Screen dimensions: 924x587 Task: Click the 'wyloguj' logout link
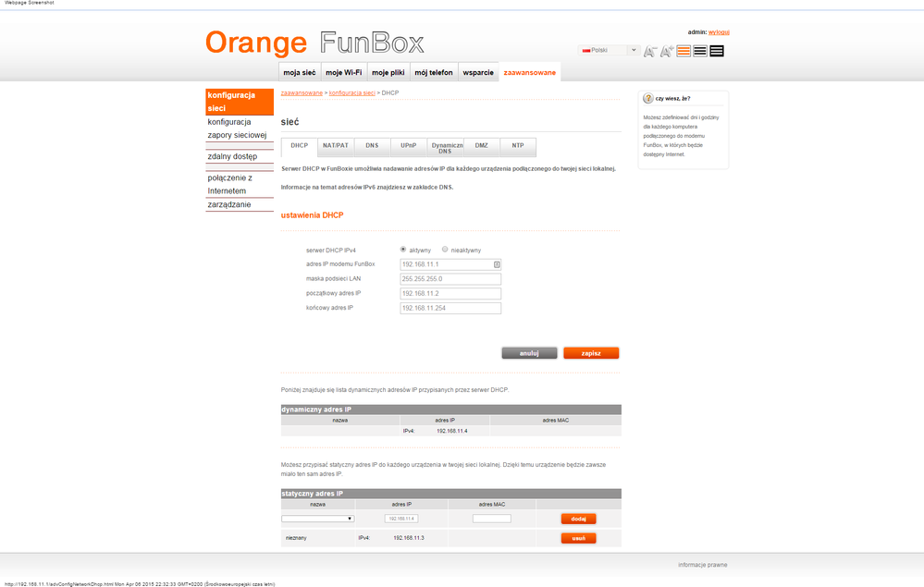click(719, 32)
